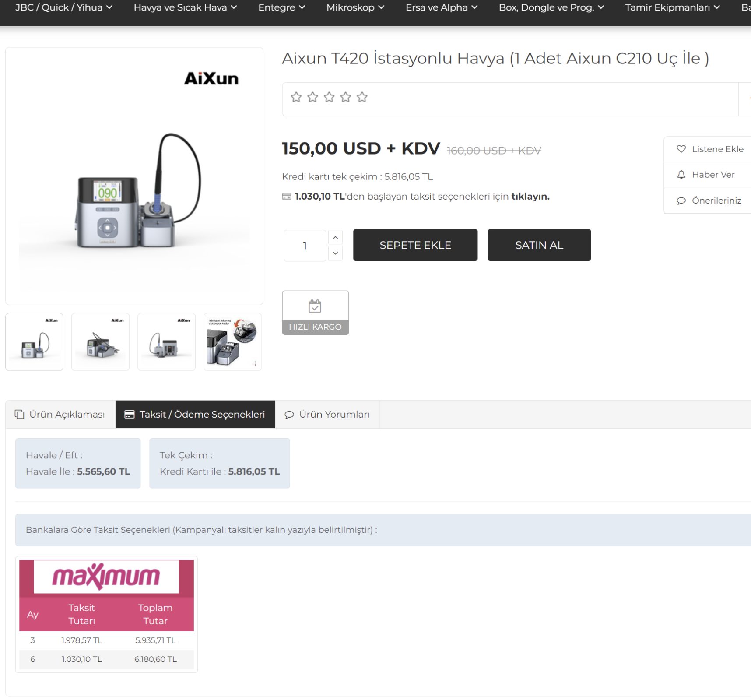Click the SATIN AL button
751x700 pixels.
coord(539,245)
